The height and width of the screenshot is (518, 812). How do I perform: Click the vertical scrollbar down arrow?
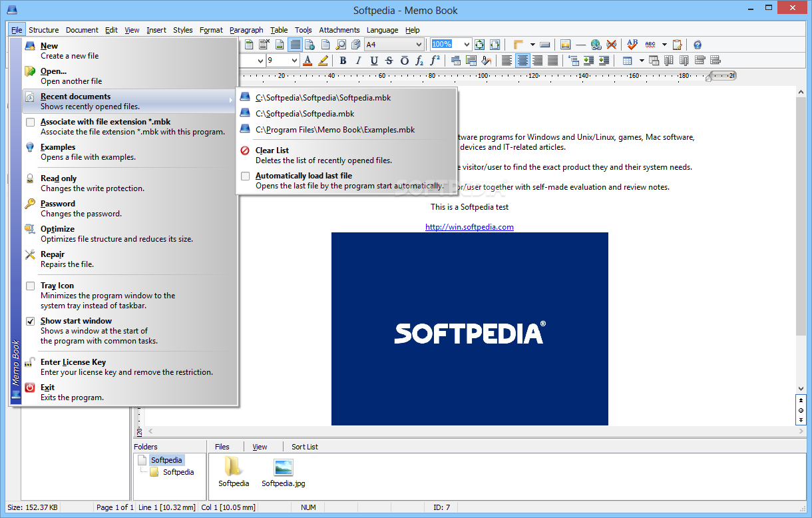coord(801,388)
